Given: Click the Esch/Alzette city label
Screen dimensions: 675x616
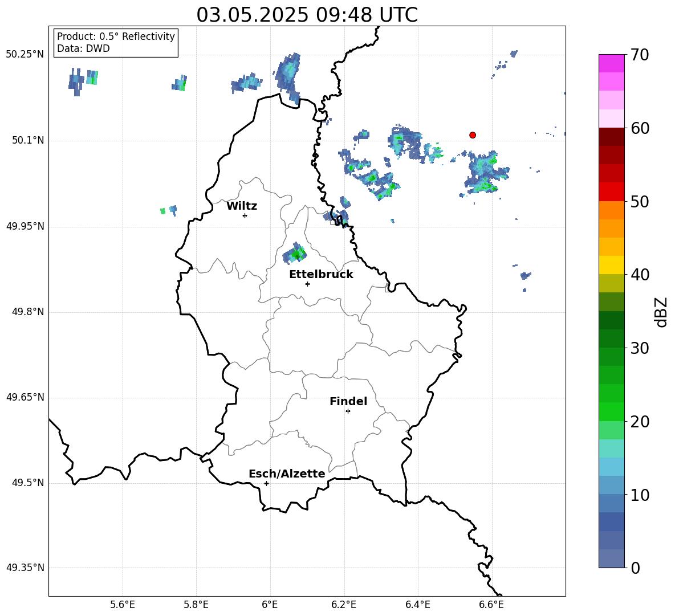Looking at the screenshot, I should click(x=287, y=474).
